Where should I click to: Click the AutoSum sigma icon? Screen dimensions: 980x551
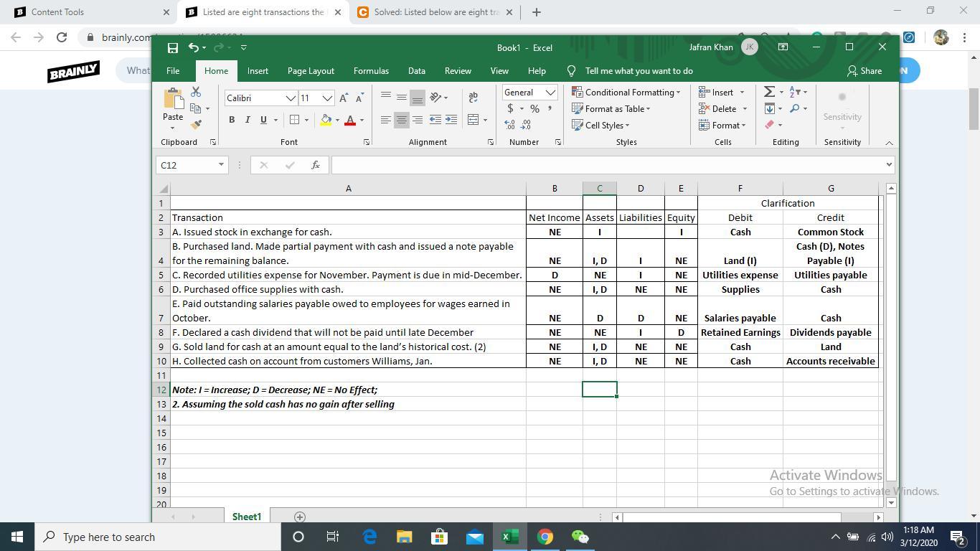tap(769, 92)
